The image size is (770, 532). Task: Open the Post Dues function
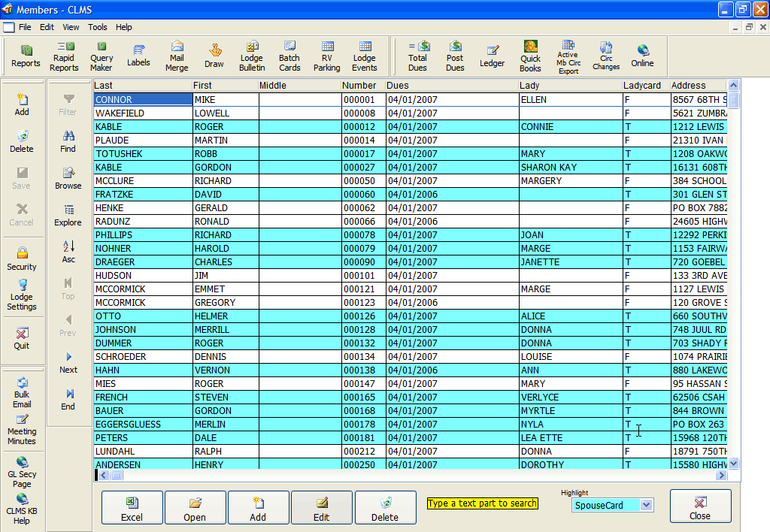pos(455,56)
